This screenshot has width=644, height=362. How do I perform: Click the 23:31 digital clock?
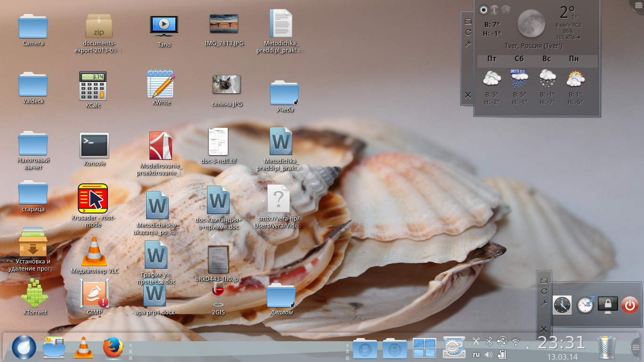[x=561, y=343]
